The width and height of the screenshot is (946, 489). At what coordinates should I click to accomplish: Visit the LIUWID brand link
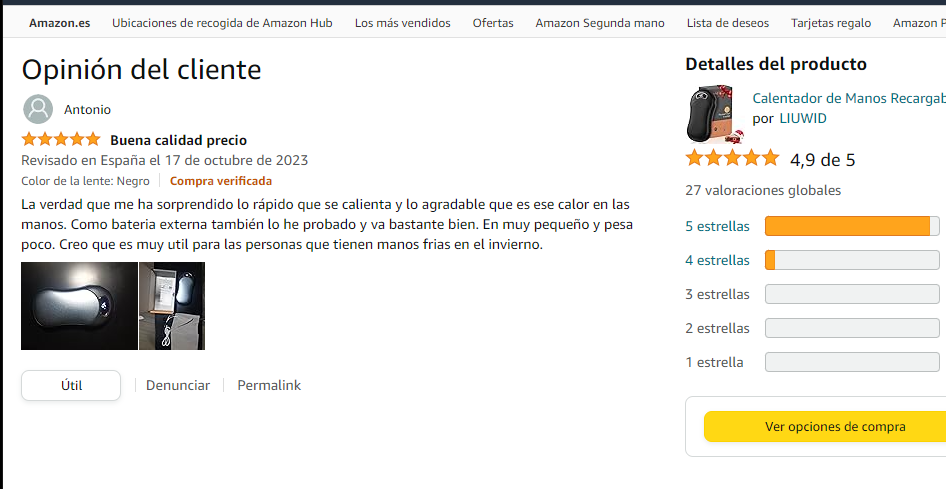click(x=803, y=118)
